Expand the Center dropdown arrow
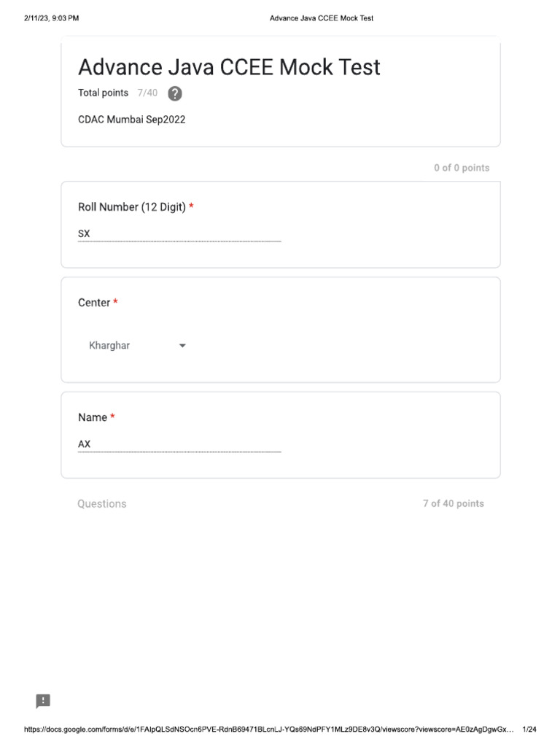The image size is (560, 747). (182, 346)
